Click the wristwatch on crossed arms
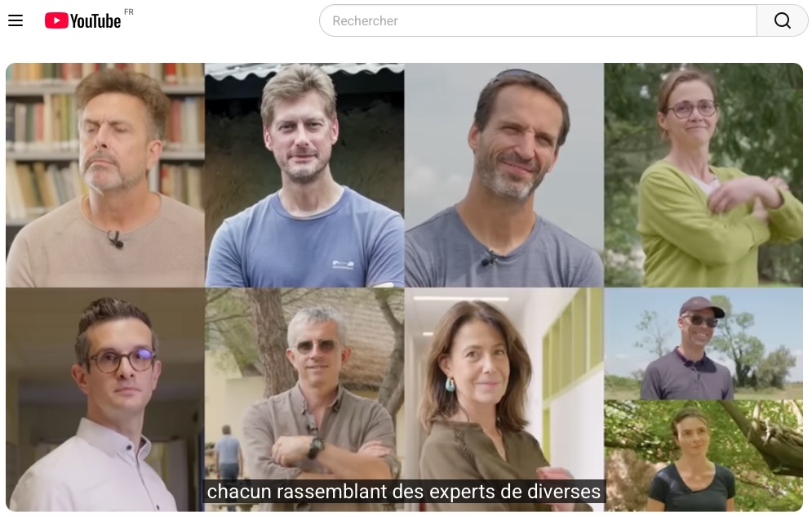 pos(315,447)
